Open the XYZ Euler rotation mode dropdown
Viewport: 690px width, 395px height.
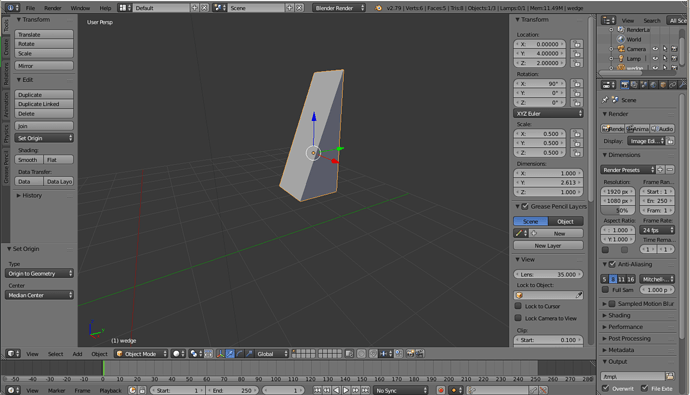pos(548,113)
